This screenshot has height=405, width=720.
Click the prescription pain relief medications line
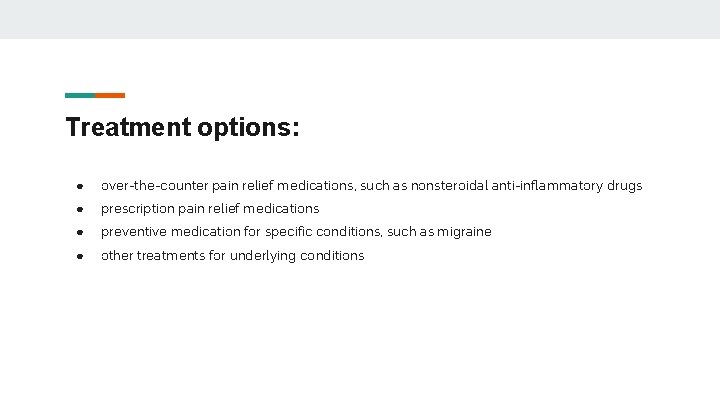(210, 209)
